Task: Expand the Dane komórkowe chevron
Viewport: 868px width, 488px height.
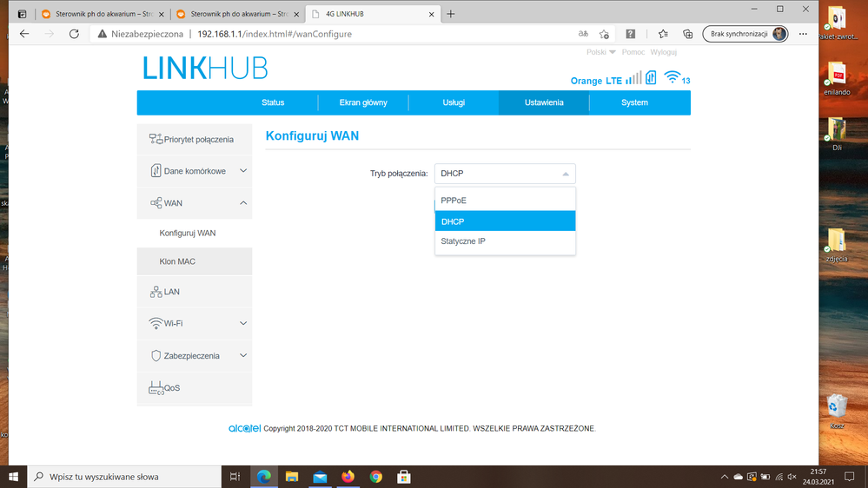Action: (243, 171)
